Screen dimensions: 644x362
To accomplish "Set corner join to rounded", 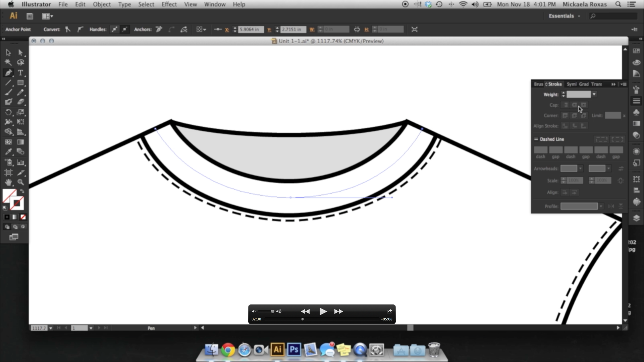I will pyautogui.click(x=574, y=115).
